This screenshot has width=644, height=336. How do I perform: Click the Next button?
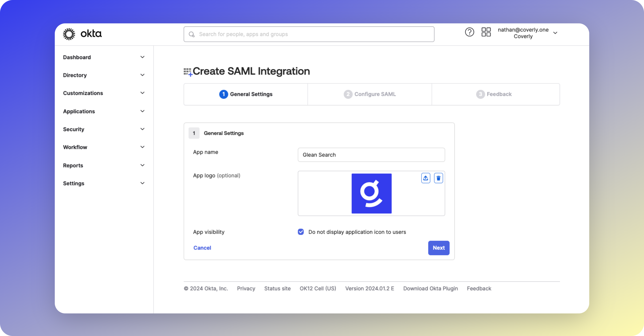pos(439,248)
